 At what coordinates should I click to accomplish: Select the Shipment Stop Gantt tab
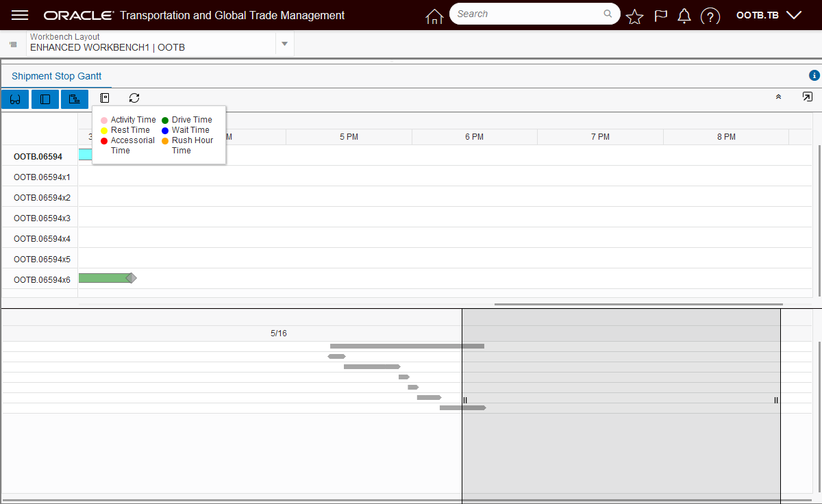click(x=56, y=76)
